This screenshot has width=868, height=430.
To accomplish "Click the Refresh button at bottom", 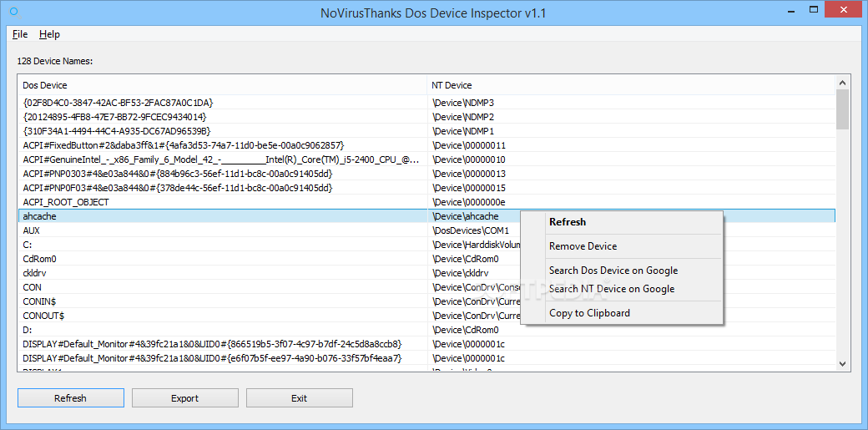I will pyautogui.click(x=71, y=398).
